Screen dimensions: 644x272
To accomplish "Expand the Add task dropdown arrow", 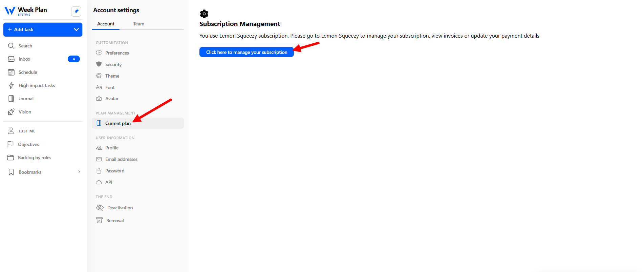I will point(76,29).
